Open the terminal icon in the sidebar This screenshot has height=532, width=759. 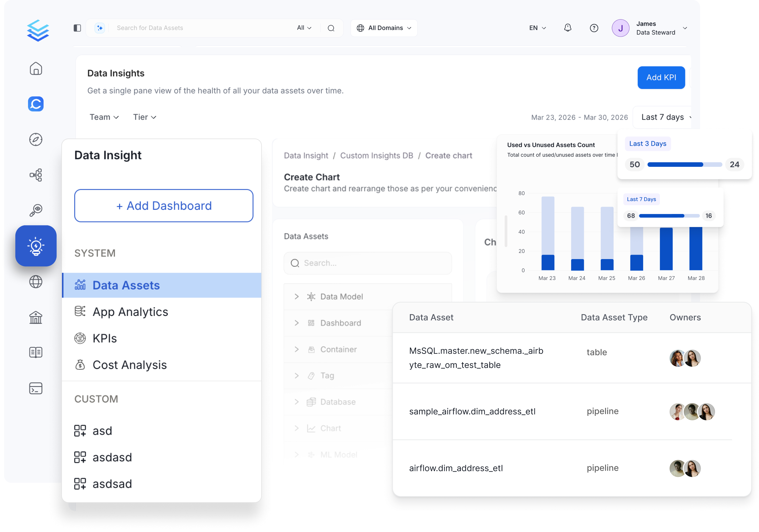36,388
